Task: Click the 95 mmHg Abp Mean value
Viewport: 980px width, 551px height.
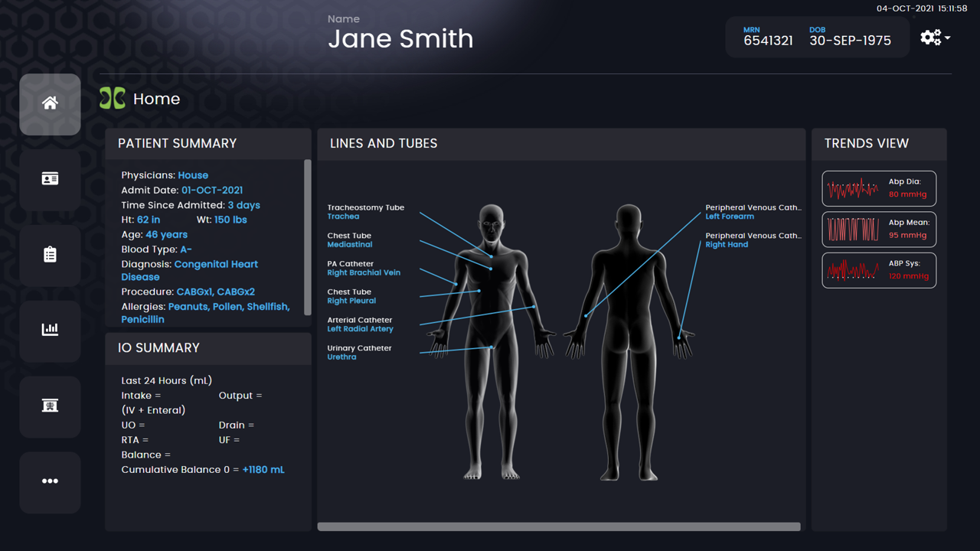Action: pyautogui.click(x=907, y=235)
